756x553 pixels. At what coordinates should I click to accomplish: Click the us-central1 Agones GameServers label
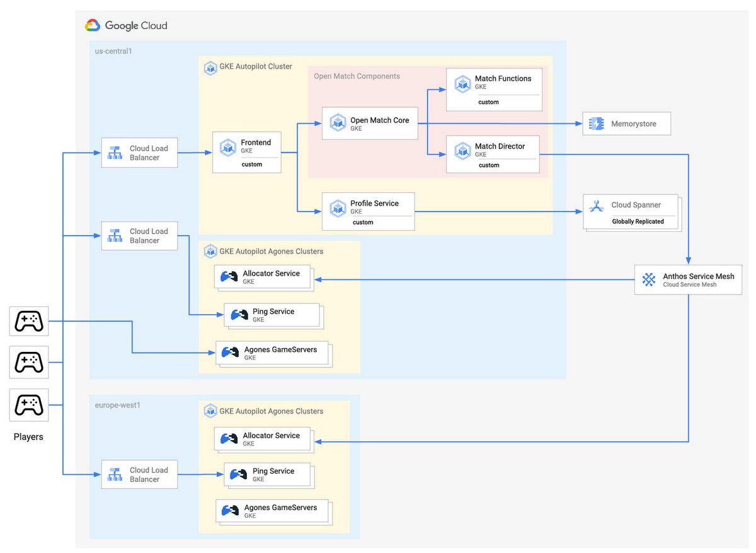(x=281, y=349)
